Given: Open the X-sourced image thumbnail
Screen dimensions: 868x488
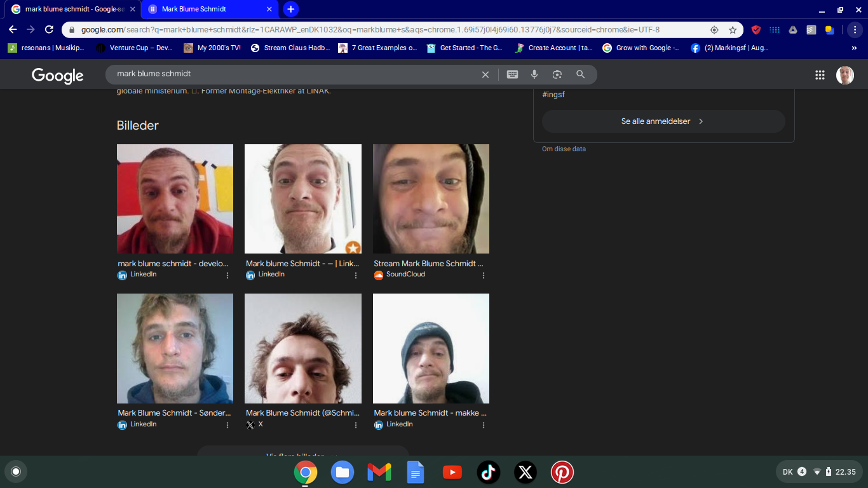Looking at the screenshot, I should (x=303, y=348).
